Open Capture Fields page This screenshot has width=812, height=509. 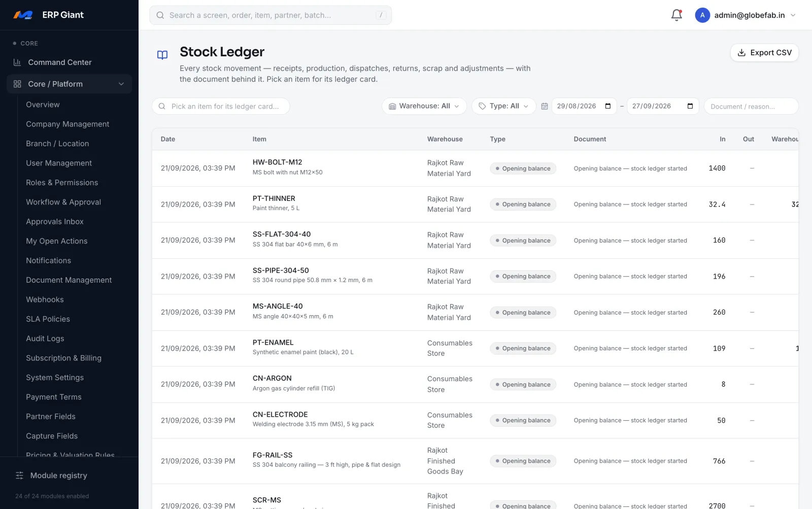tap(52, 436)
